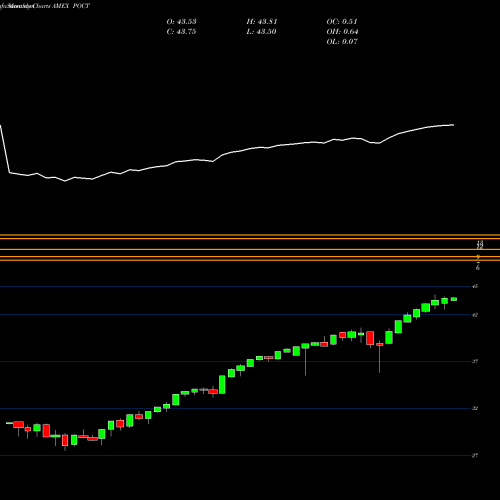Click the 42 price axis label
Image resolution: width=500 pixels, height=500 pixels.
475,315
